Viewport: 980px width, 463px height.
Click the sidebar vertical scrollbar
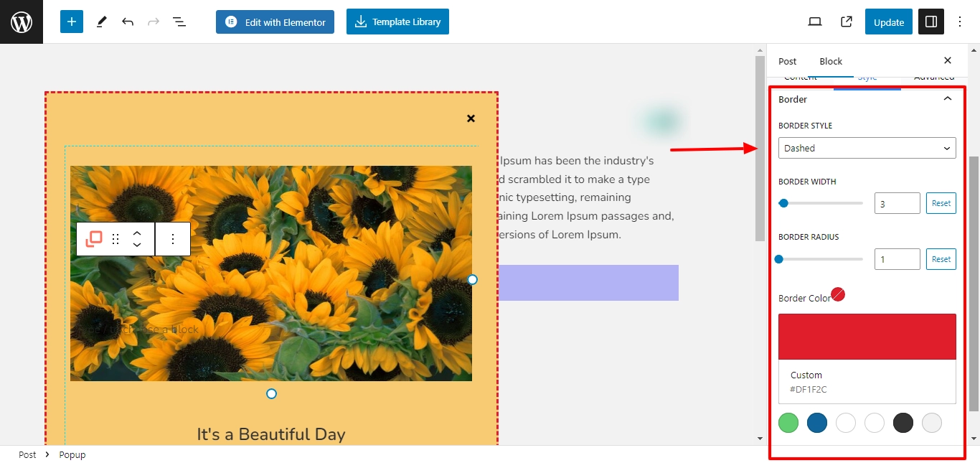[974, 284]
